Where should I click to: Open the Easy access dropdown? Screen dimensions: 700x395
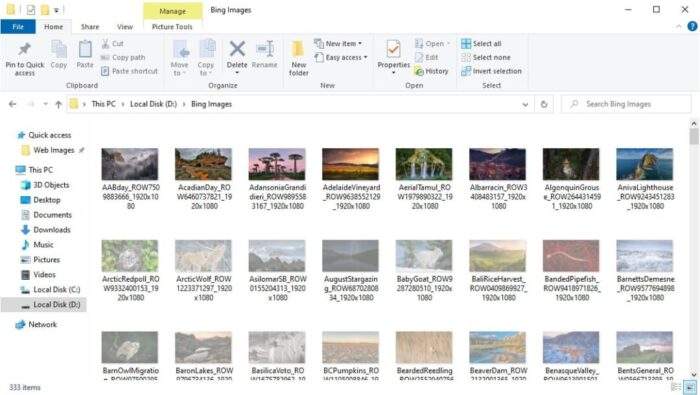click(341, 58)
